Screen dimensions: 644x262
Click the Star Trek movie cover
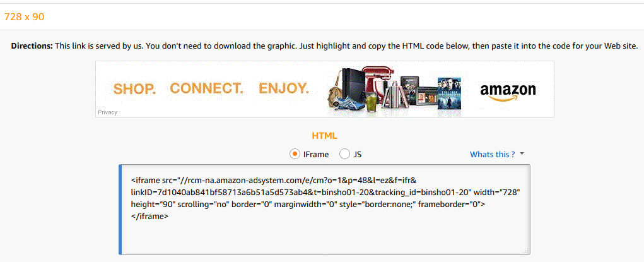pos(449,93)
